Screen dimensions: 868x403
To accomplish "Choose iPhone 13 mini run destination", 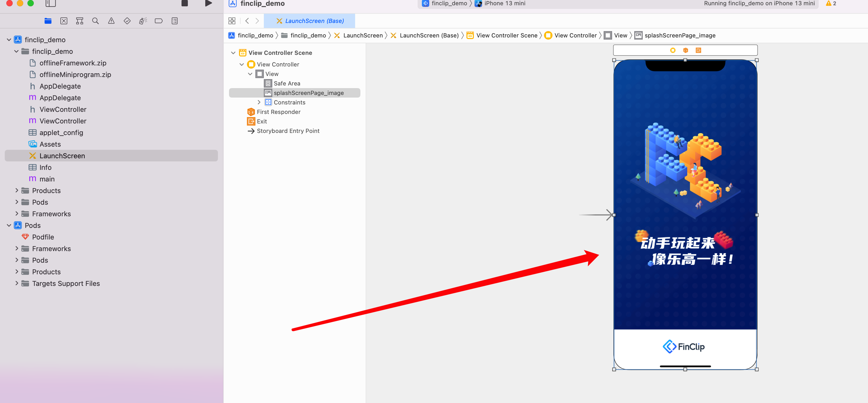I will tap(504, 3).
